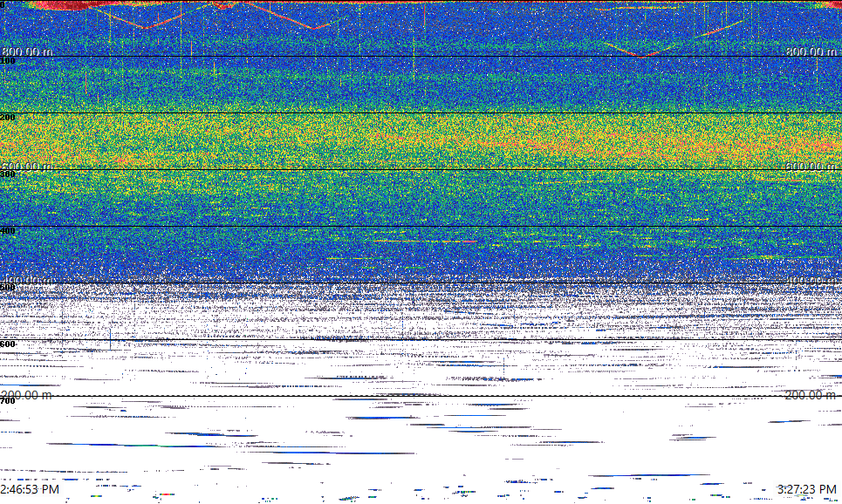842x504 pixels.
Task: Select the right-edge 200.00 m range label
Action: [x=811, y=395]
